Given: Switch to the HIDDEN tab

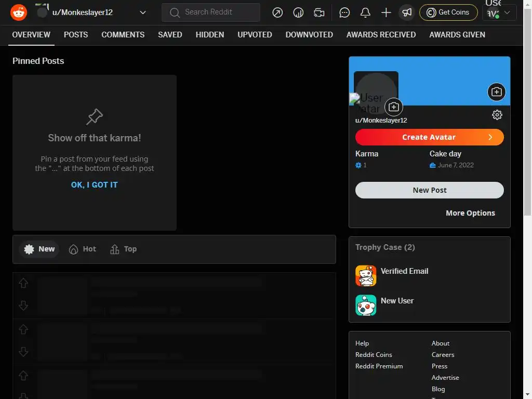Looking at the screenshot, I should [210, 35].
